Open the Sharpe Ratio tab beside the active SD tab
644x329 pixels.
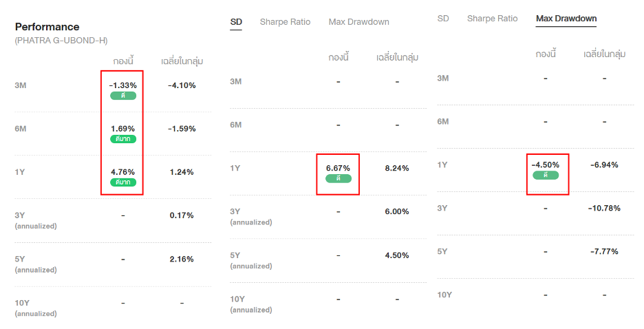285,22
